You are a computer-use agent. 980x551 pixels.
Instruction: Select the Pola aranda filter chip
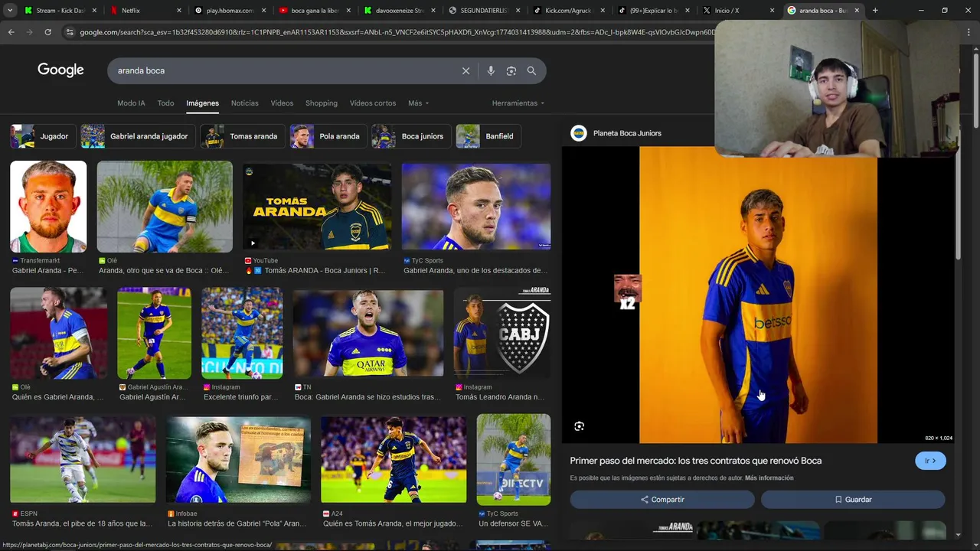[x=328, y=136]
